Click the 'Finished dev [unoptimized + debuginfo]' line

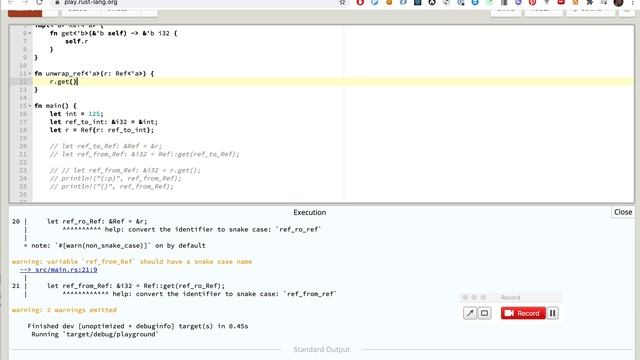click(138, 326)
